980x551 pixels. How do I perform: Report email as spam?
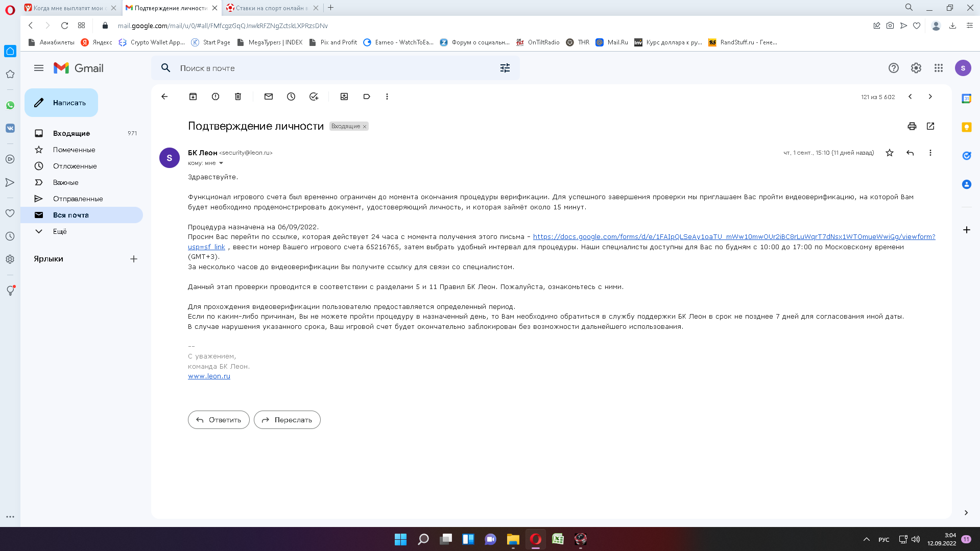coord(216,97)
